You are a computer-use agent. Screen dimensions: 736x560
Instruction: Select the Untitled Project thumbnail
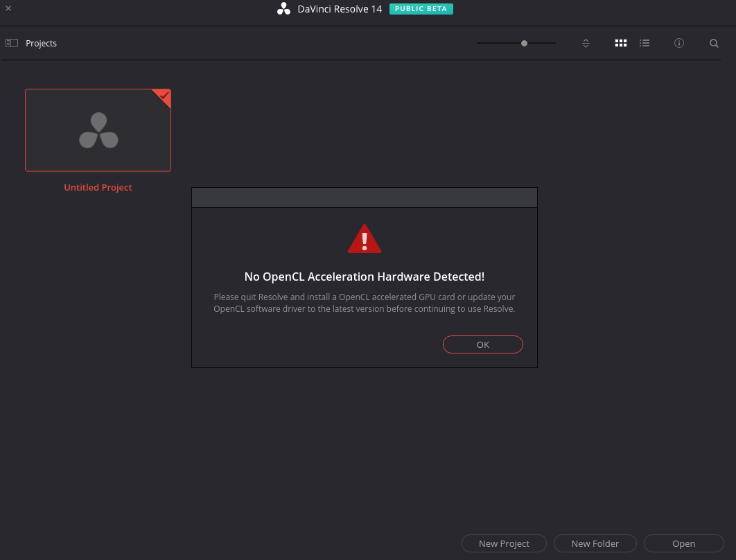[x=98, y=130]
